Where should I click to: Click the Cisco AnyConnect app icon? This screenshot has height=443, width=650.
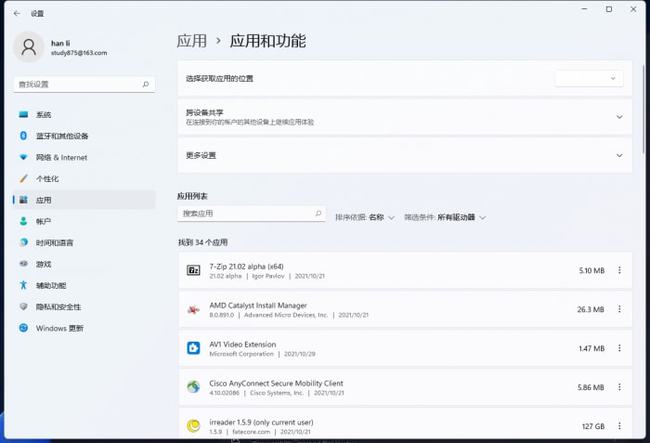pyautogui.click(x=194, y=387)
